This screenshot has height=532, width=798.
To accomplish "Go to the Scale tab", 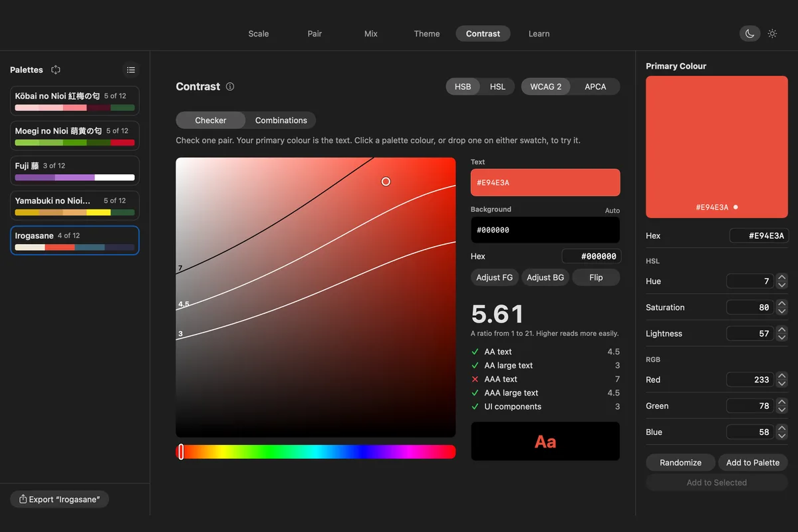I will click(x=259, y=34).
